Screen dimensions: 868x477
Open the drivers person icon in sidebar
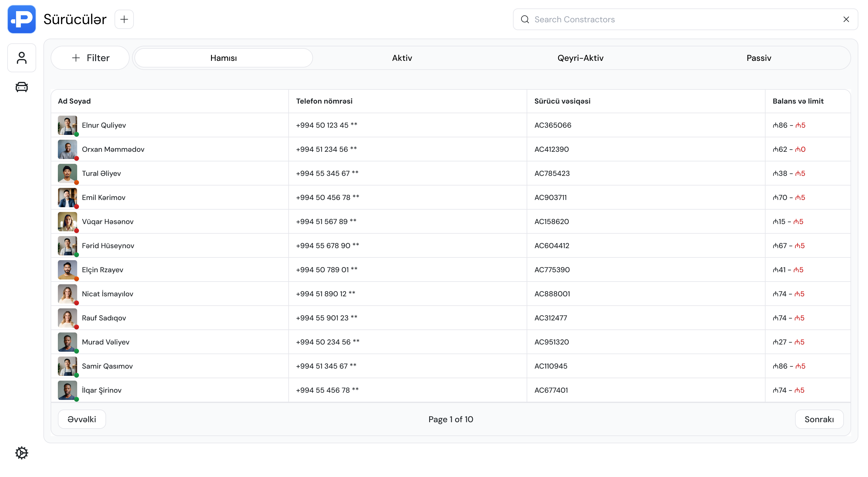click(22, 58)
